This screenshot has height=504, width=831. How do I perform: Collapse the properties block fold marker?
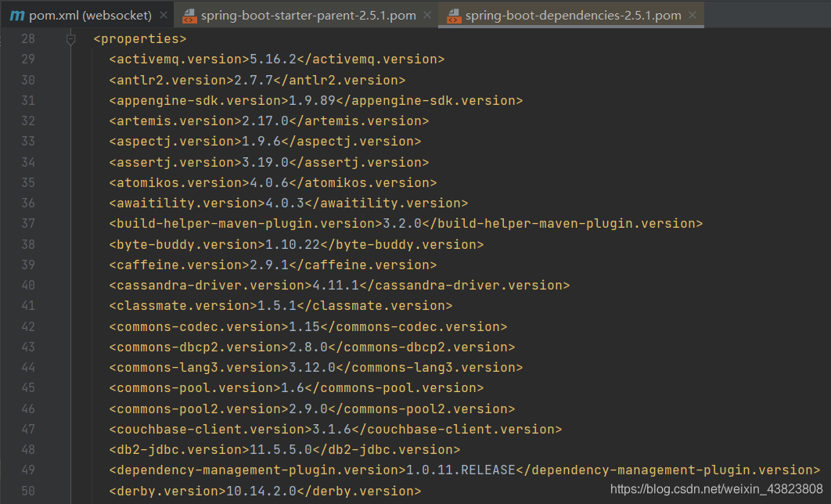(x=71, y=39)
